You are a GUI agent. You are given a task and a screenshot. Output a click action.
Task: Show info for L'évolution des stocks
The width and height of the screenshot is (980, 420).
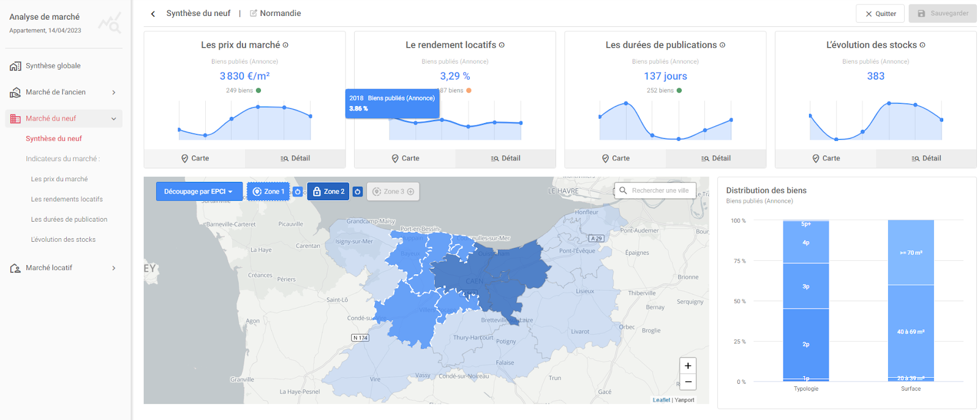point(922,45)
